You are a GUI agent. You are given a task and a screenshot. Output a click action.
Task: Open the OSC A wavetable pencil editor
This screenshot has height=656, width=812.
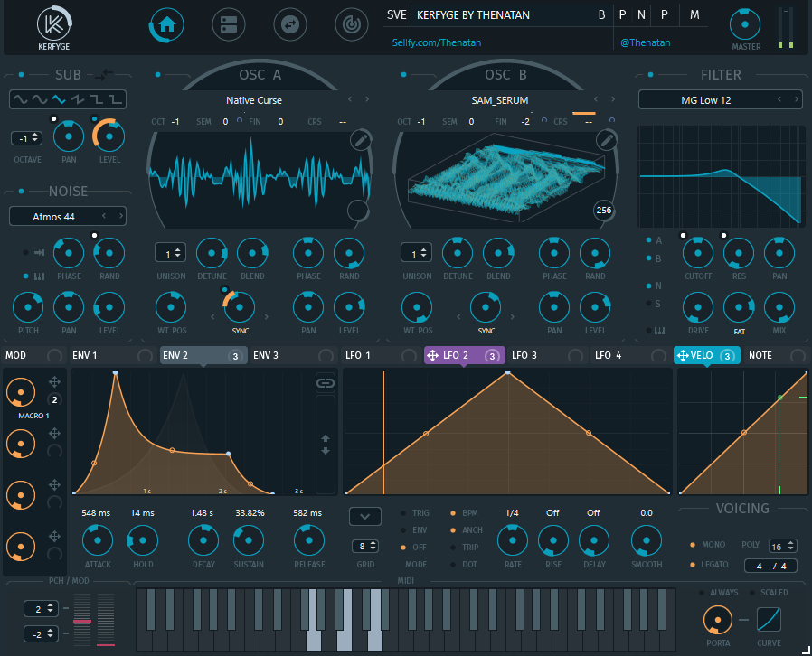(361, 140)
